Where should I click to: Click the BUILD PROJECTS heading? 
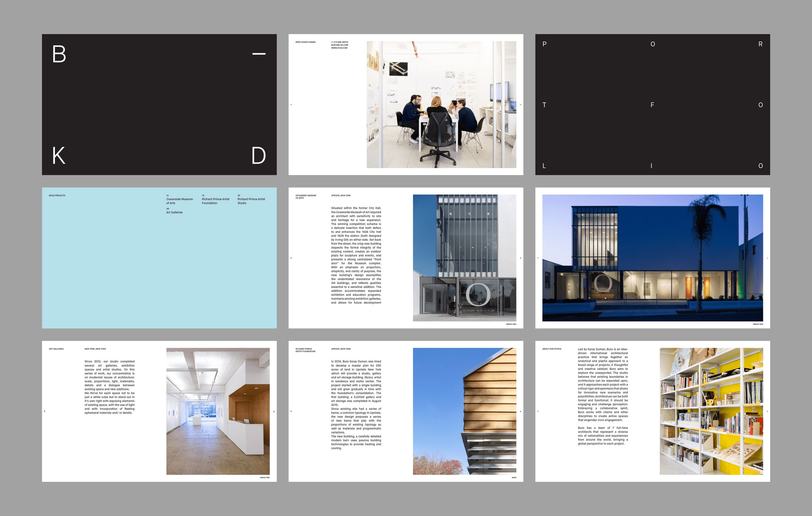point(57,195)
